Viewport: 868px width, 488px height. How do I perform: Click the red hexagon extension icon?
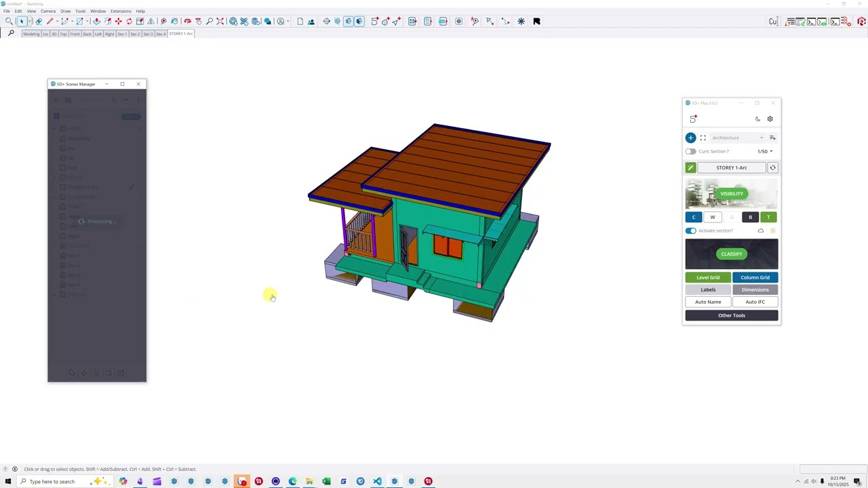[861, 22]
